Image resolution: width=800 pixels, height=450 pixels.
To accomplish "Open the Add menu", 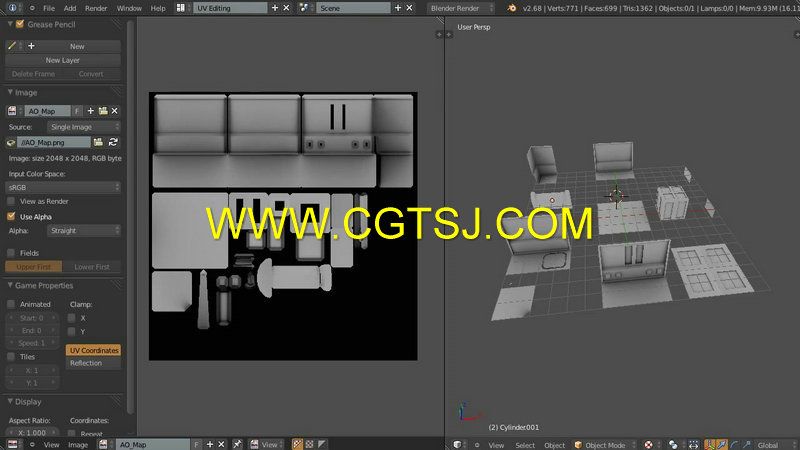I will tap(70, 8).
